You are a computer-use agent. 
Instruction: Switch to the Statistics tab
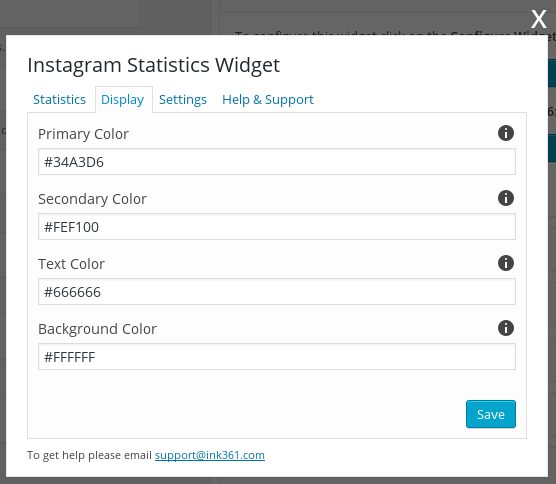[59, 100]
